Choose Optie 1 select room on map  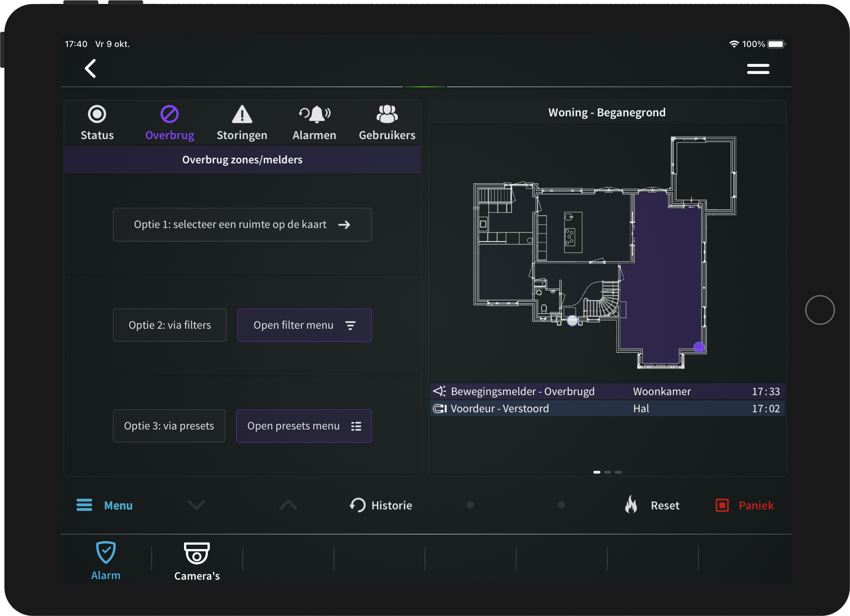242,225
